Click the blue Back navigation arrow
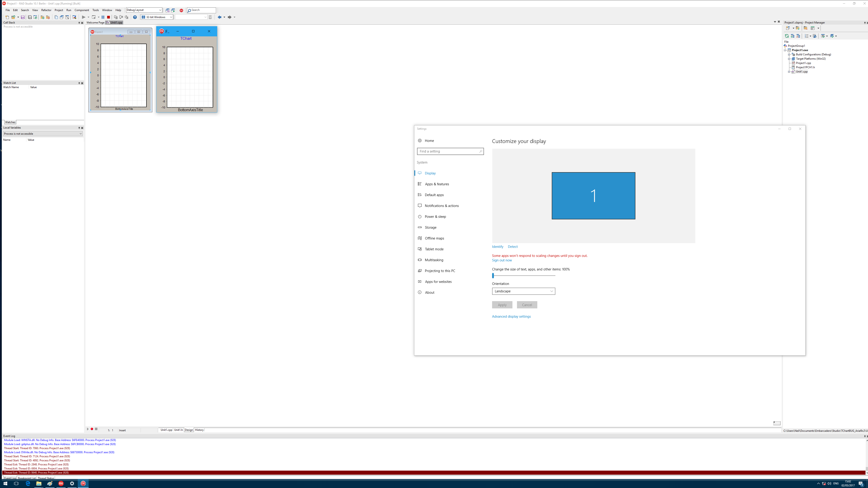This screenshot has width=868, height=488. 219,17
